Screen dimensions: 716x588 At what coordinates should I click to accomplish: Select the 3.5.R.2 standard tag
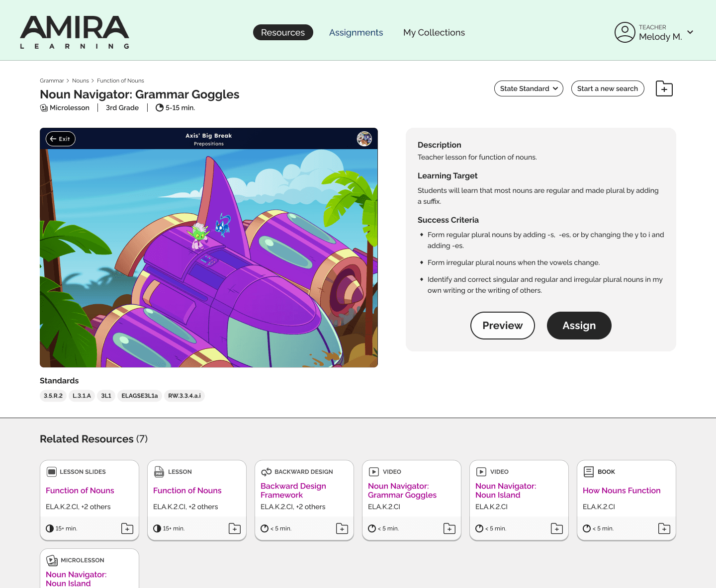pyautogui.click(x=53, y=396)
